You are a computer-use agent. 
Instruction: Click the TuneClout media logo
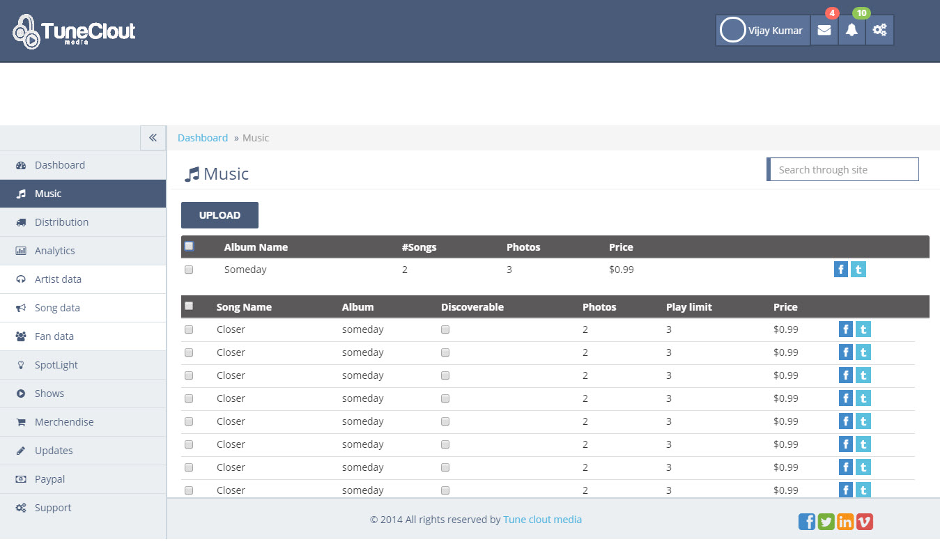click(74, 31)
